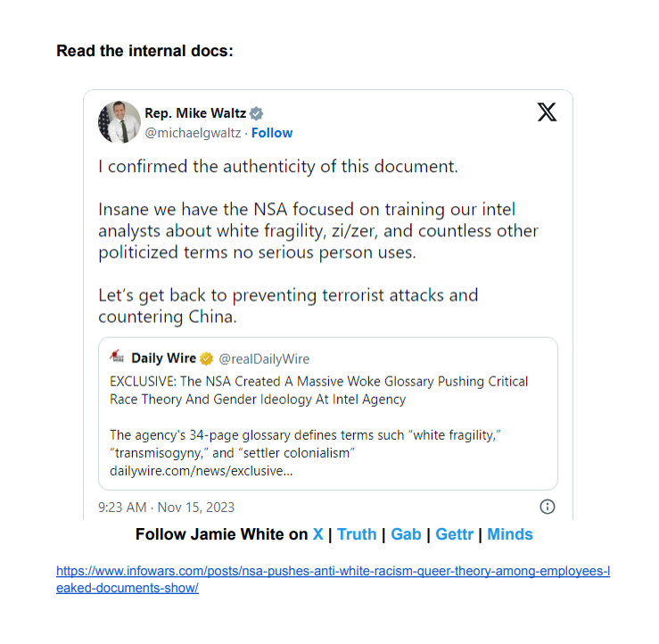Screen dimensions: 659x644
Task: Open Jamie White's Truth link
Action: pos(357,534)
